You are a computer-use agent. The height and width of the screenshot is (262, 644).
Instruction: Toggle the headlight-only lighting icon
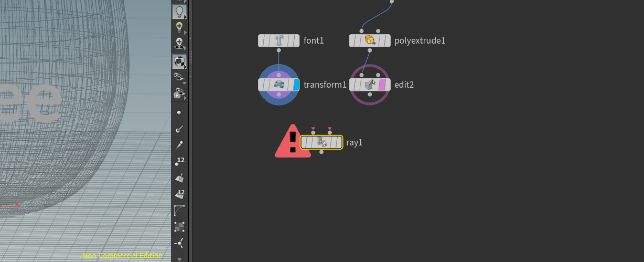click(x=179, y=26)
